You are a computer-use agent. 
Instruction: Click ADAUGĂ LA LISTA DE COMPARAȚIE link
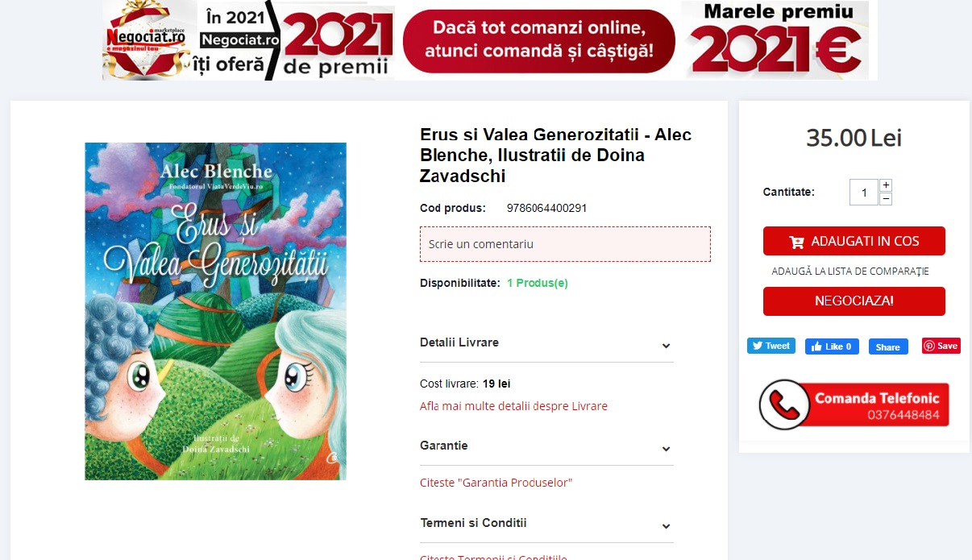[x=850, y=272]
